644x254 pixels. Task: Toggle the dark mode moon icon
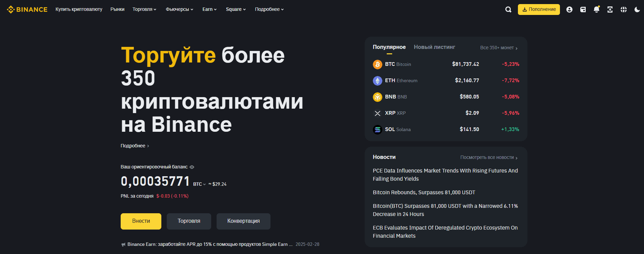pyautogui.click(x=637, y=10)
